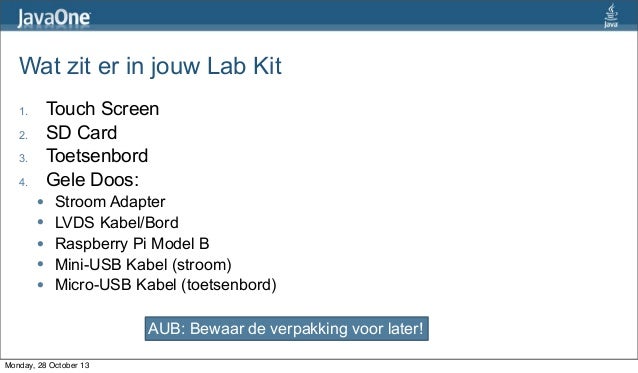The image size is (638, 373).
Task: Click the slide title 'Wat zit er in jouw Lab Kit'
Action: click(150, 66)
